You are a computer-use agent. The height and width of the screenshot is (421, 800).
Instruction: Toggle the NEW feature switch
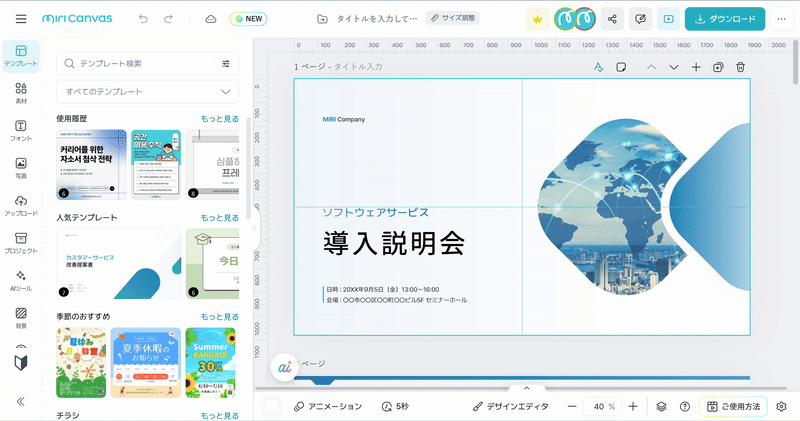coord(248,19)
